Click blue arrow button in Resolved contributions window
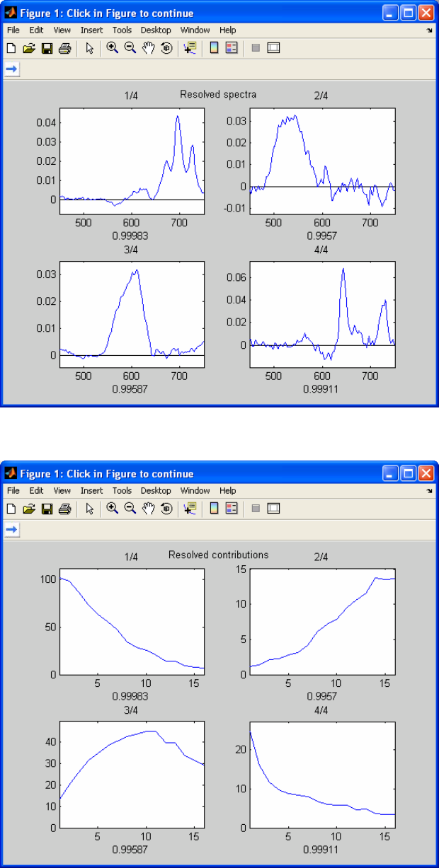Viewport: 439px width, 868px height. coord(12,528)
